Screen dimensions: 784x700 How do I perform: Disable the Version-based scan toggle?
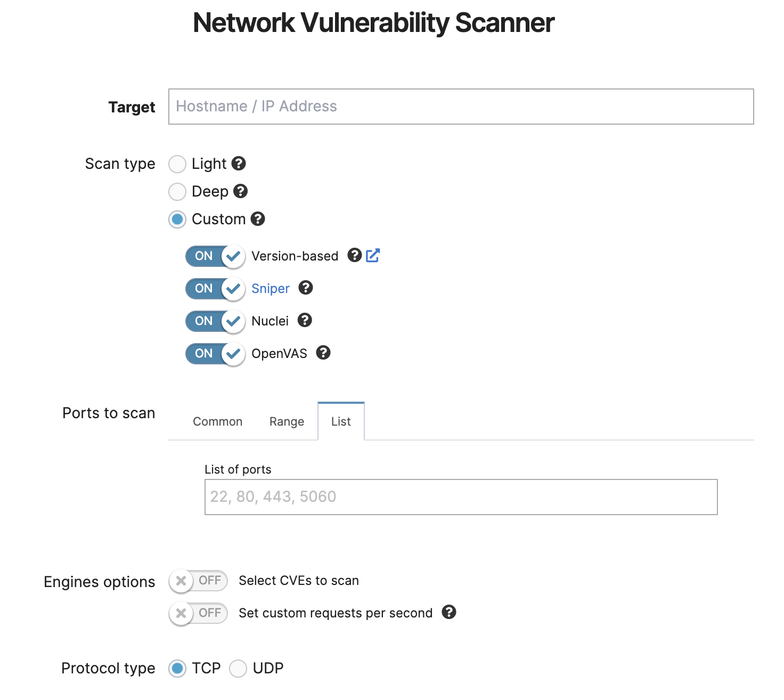215,256
